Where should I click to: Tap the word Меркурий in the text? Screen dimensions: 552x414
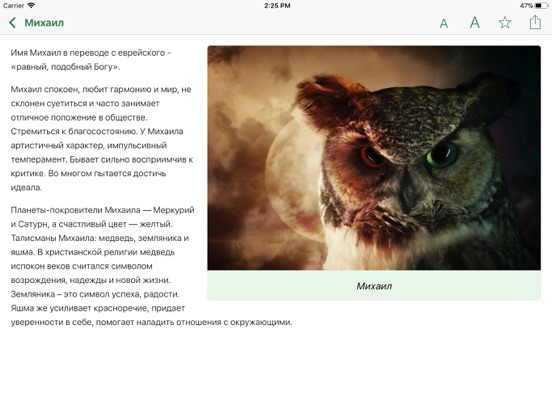(174, 210)
